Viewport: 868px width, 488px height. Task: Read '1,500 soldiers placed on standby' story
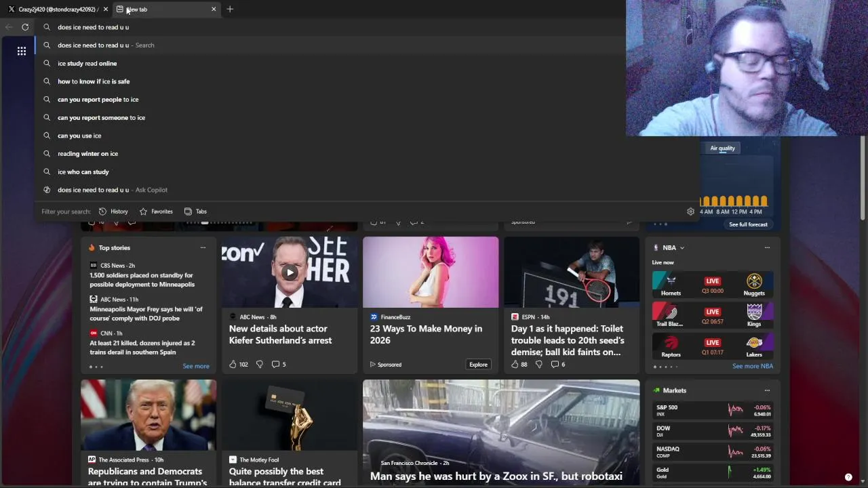(142, 280)
